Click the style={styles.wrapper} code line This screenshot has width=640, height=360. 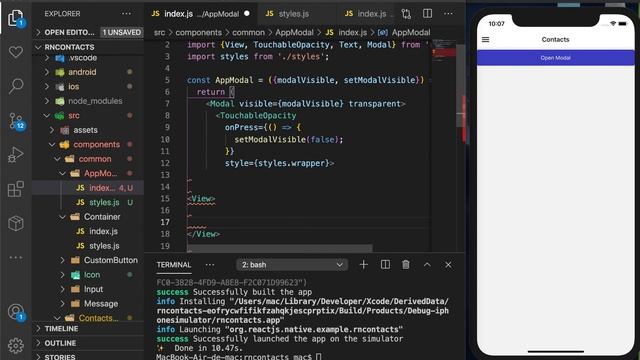pyautogui.click(x=279, y=163)
